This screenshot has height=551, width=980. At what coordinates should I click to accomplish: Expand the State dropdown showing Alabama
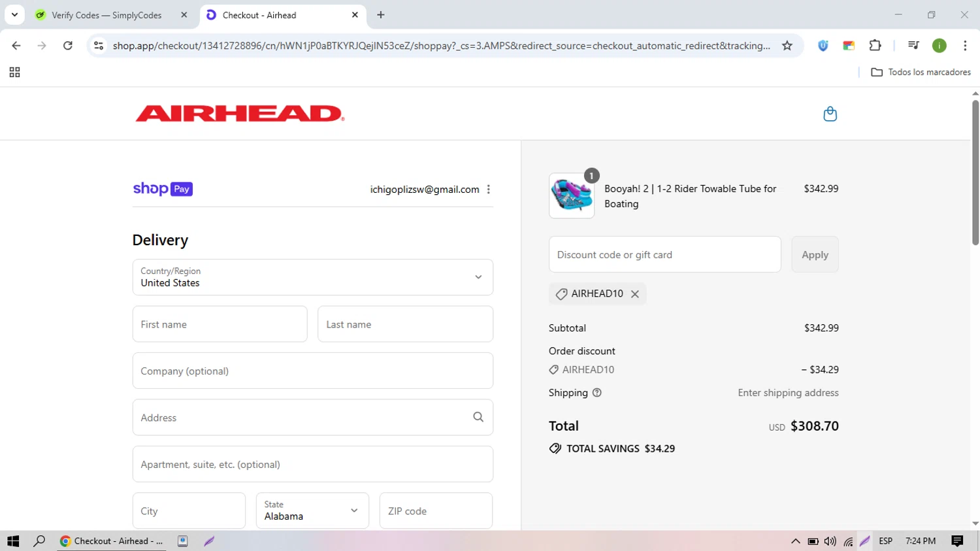pos(312,510)
